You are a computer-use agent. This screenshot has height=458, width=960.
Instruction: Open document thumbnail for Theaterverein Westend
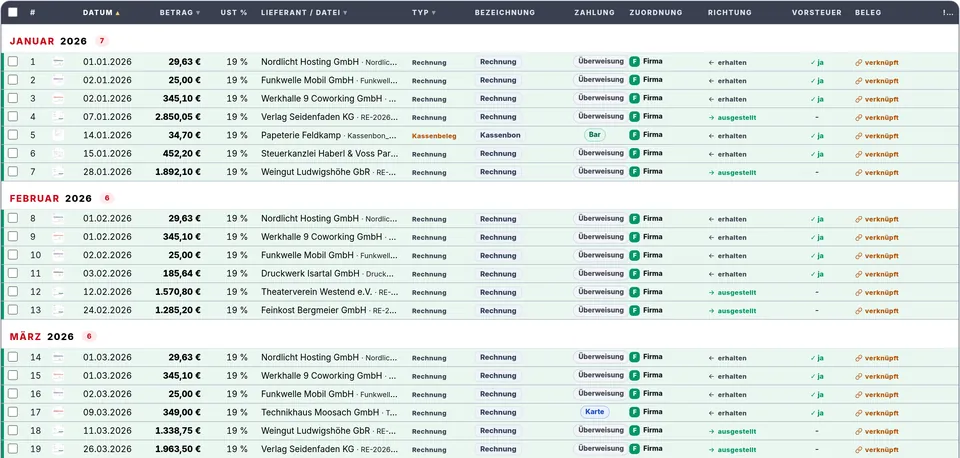58,292
